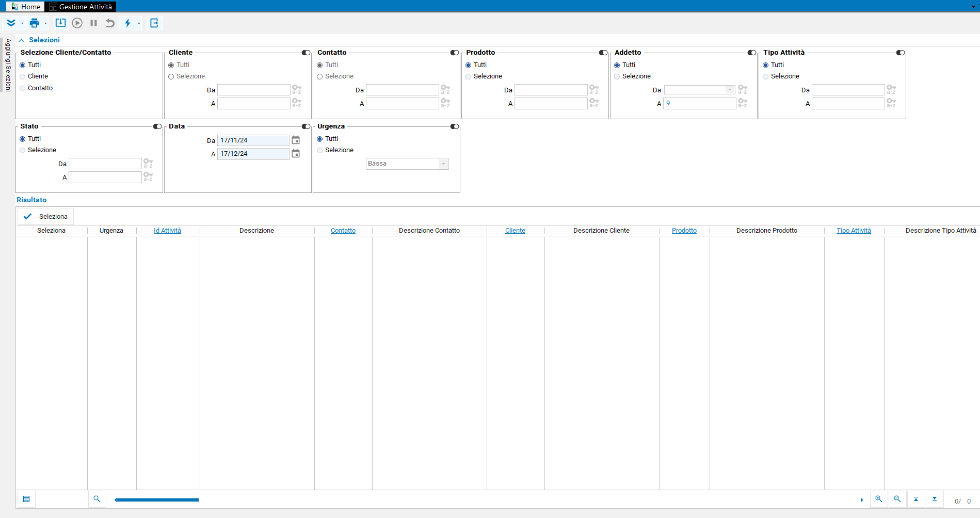
Task: Switch to the Gestione Attività tab
Action: click(81, 7)
